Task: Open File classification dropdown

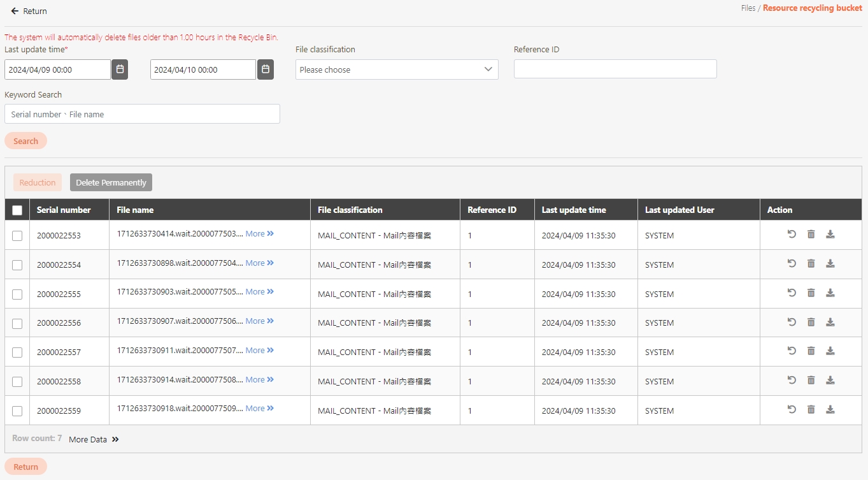Action: point(396,69)
